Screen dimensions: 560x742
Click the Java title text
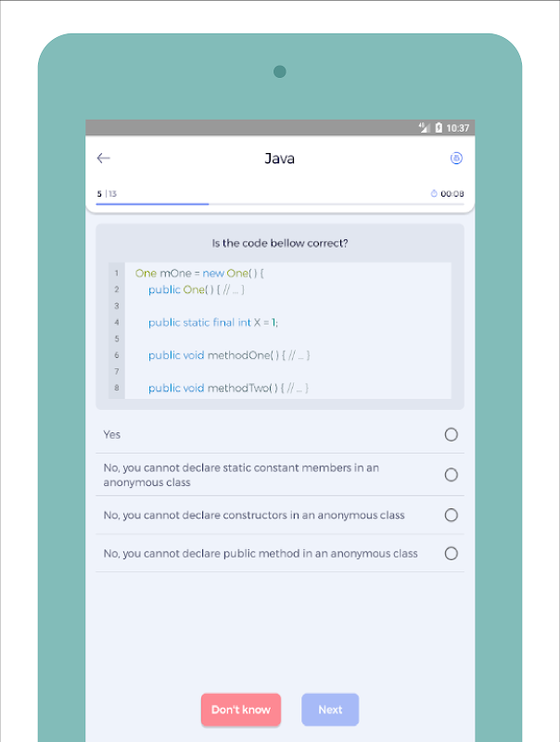(279, 159)
